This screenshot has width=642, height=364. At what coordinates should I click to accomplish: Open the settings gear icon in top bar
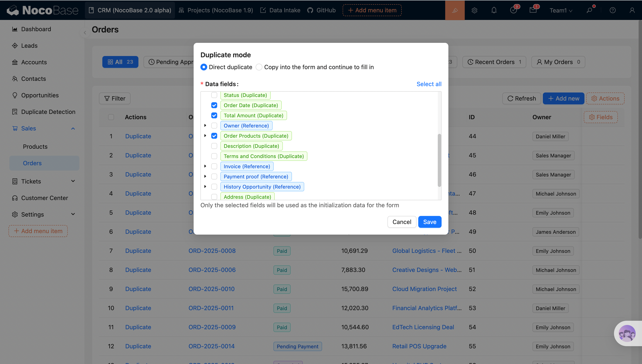pyautogui.click(x=474, y=10)
